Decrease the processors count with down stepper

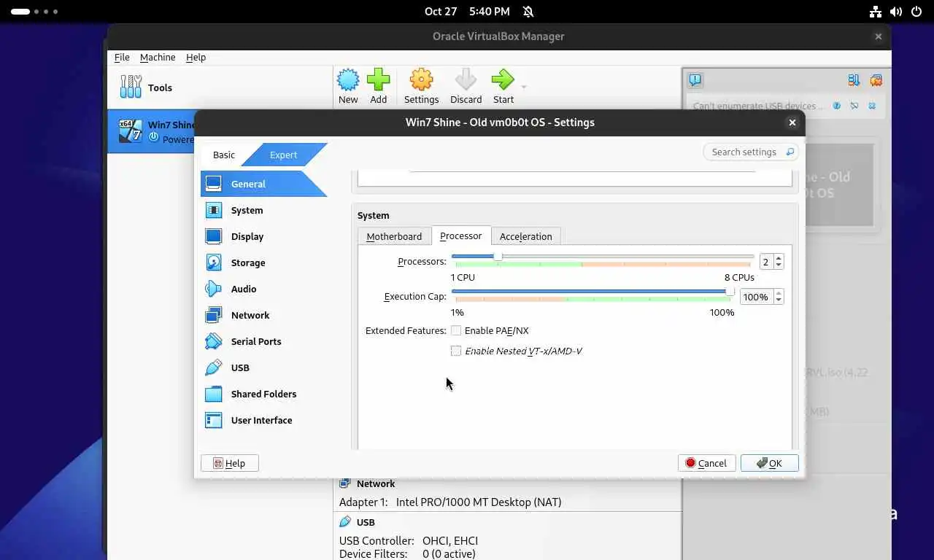pyautogui.click(x=779, y=265)
